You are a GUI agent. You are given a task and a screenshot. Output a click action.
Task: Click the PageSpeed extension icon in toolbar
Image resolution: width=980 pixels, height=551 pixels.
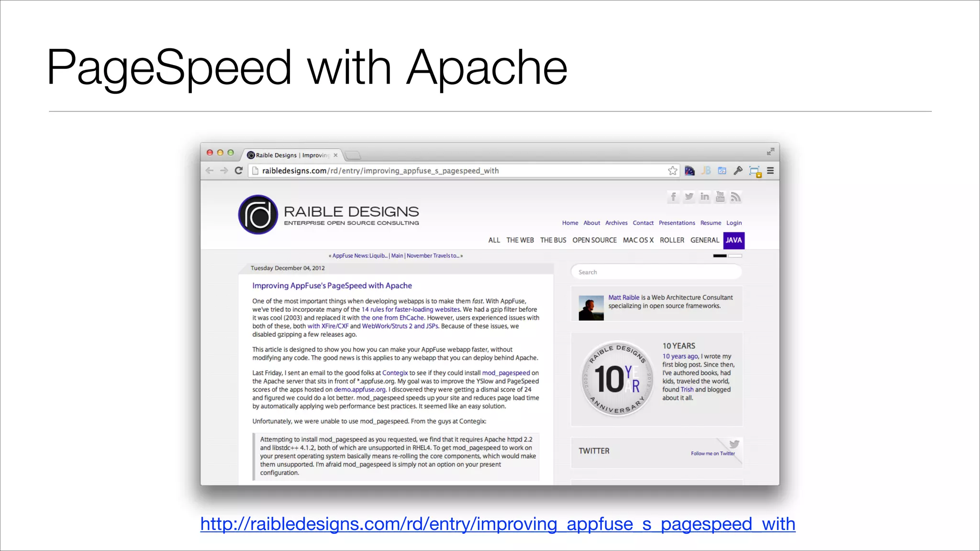click(722, 171)
